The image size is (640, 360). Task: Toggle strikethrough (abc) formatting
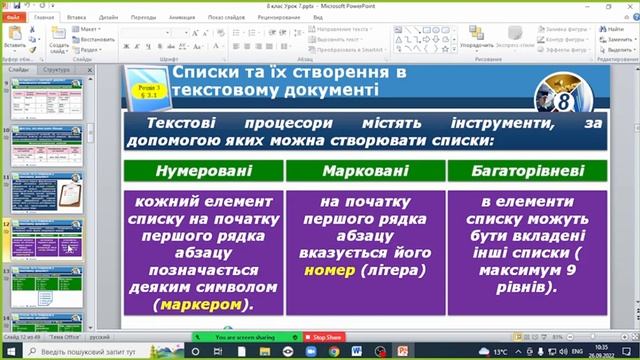point(171,47)
